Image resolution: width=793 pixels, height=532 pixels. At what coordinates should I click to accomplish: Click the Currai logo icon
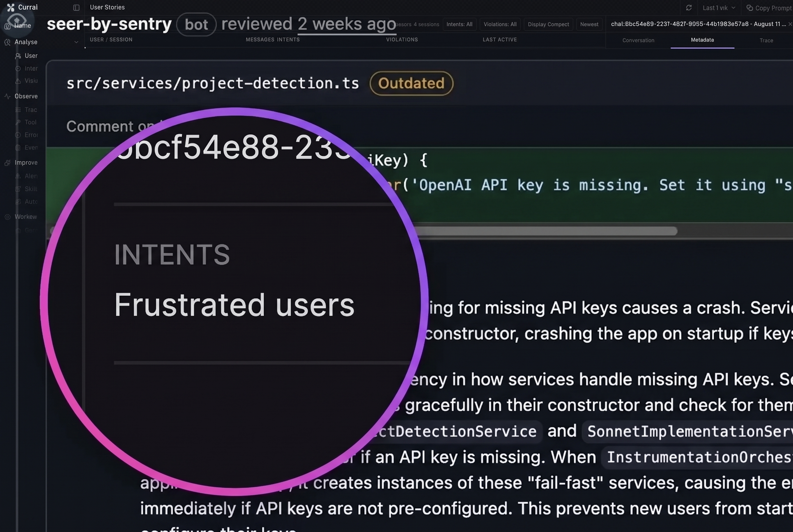(11, 7)
